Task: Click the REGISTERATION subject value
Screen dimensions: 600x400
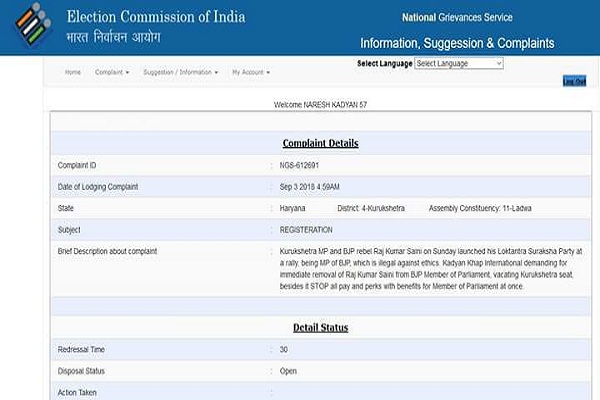Action: click(306, 230)
